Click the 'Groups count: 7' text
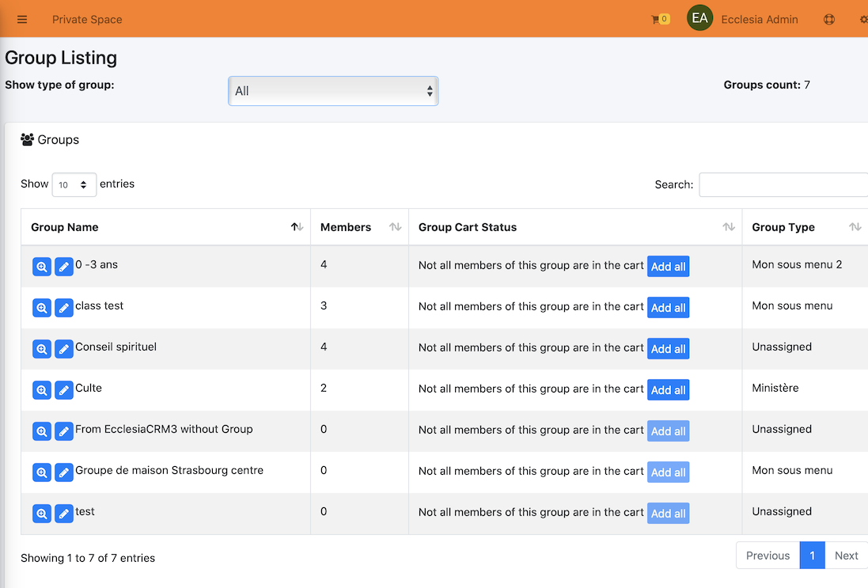Viewport: 868px width, 588px height. click(767, 85)
